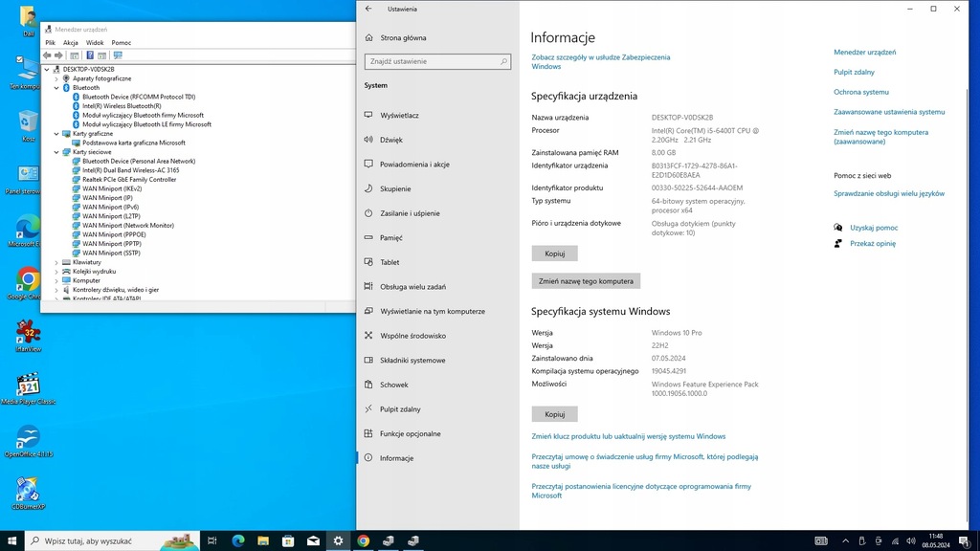Expand Kontrolery dźwięku, wideo i gier node
The image size is (980, 551).
pyautogui.click(x=56, y=290)
